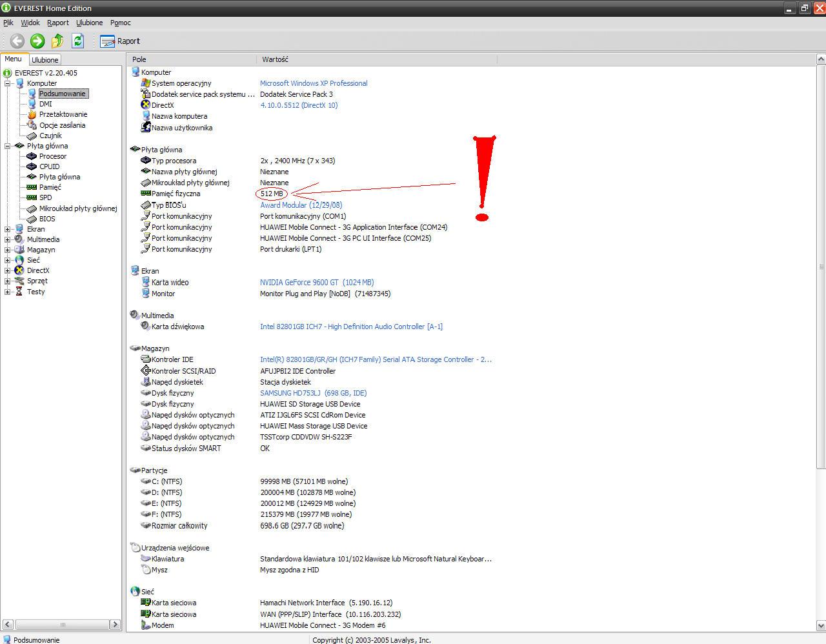The width and height of the screenshot is (826, 644).
Task: Click the tree panel horizontal scrollbar thumb
Action: 63,625
